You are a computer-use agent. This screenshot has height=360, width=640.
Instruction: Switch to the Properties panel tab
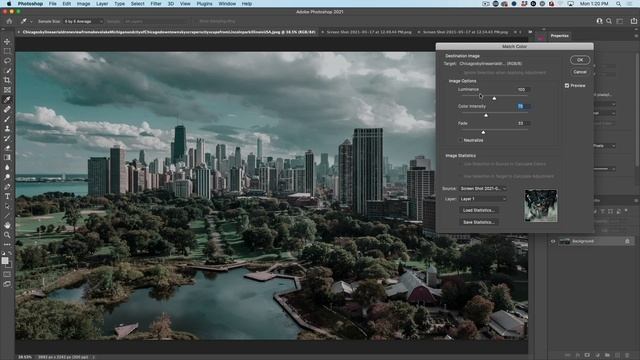point(559,36)
